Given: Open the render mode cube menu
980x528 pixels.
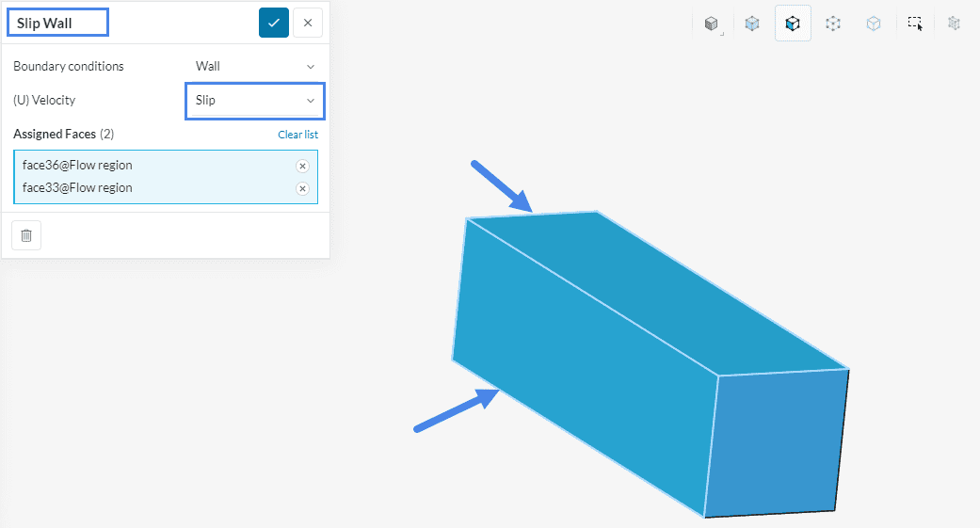Looking at the screenshot, I should pos(712,24).
